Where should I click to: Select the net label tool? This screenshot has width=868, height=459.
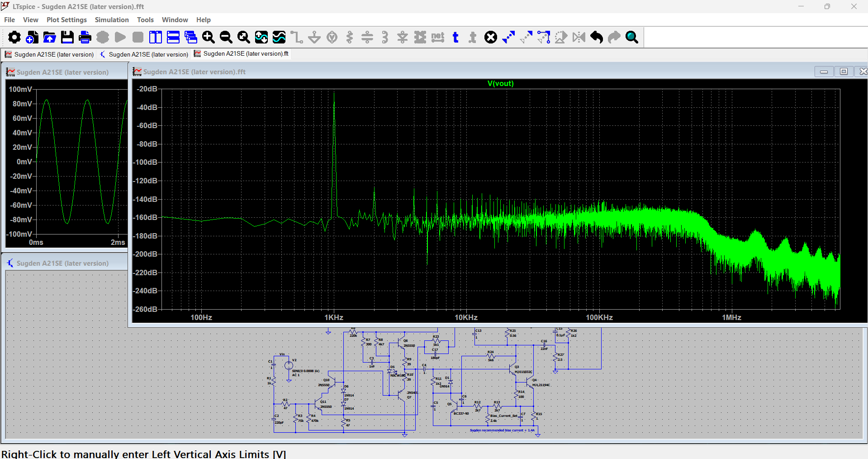438,37
